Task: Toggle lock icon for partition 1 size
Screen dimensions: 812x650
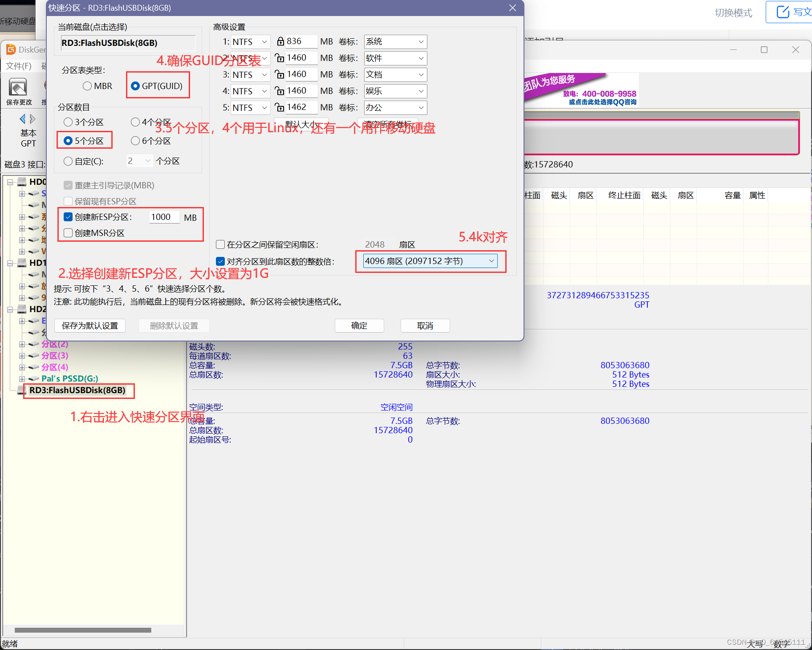Action: [280, 41]
